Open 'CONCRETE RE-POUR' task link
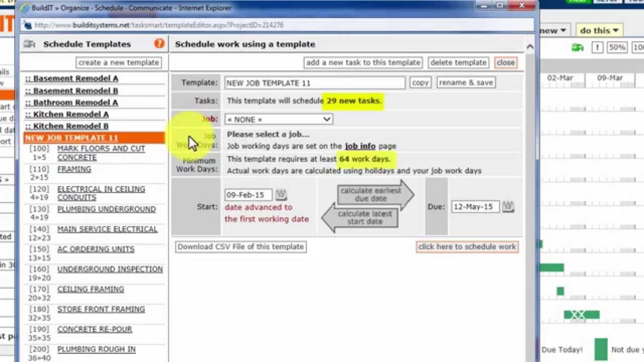This screenshot has height=362, width=644. (x=95, y=329)
